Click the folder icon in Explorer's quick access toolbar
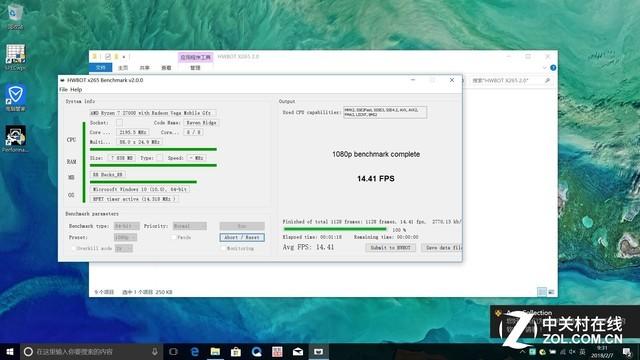 pyautogui.click(x=95, y=57)
